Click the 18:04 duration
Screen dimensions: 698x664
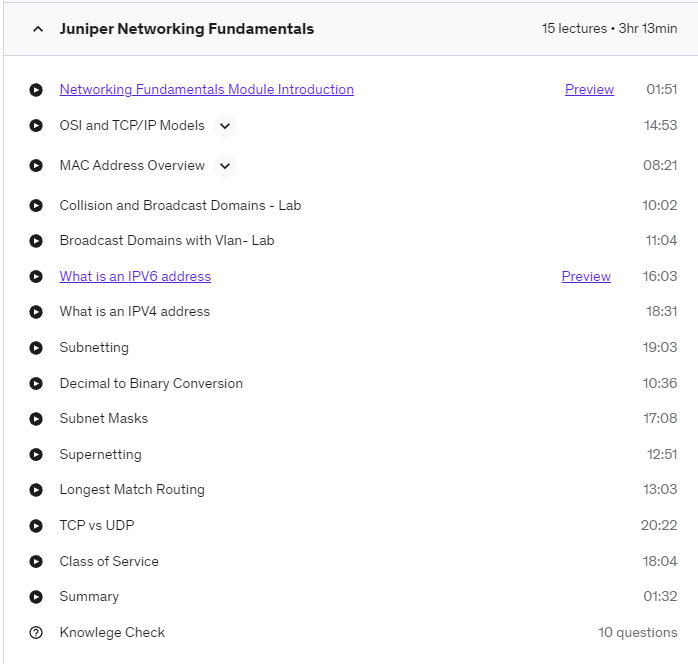[660, 561]
